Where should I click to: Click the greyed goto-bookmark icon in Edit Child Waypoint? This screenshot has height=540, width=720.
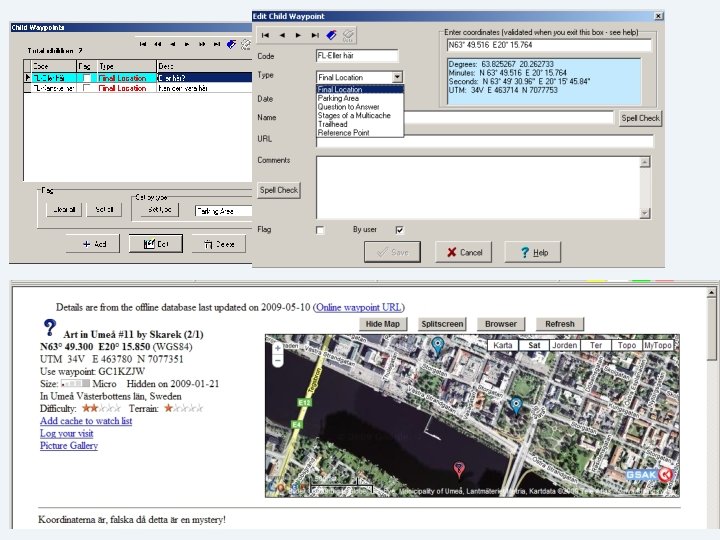coord(348,35)
